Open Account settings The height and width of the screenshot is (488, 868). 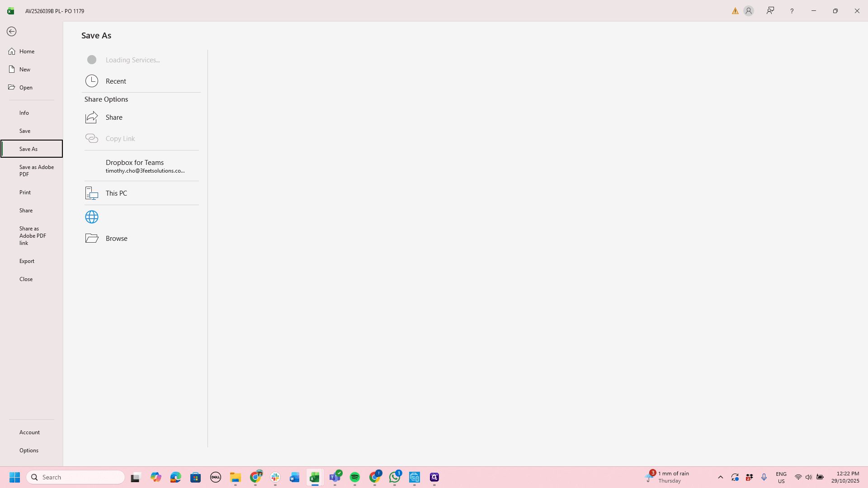[x=31, y=432]
